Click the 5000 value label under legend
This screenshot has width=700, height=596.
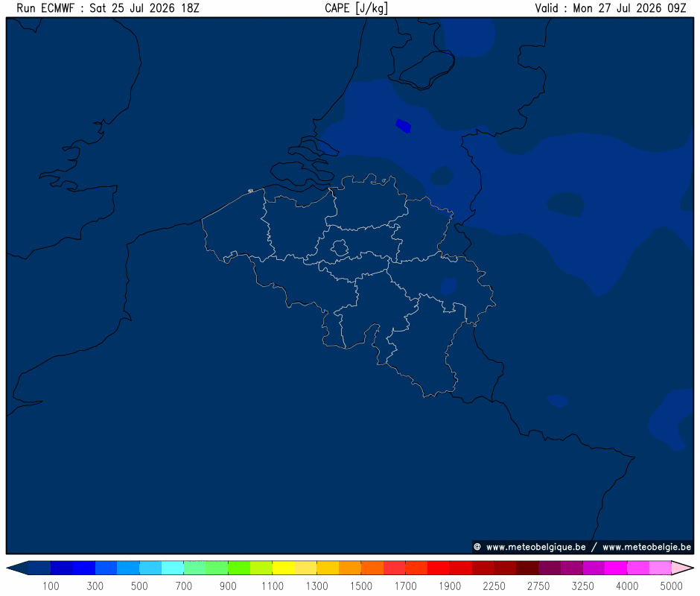pyautogui.click(x=672, y=586)
